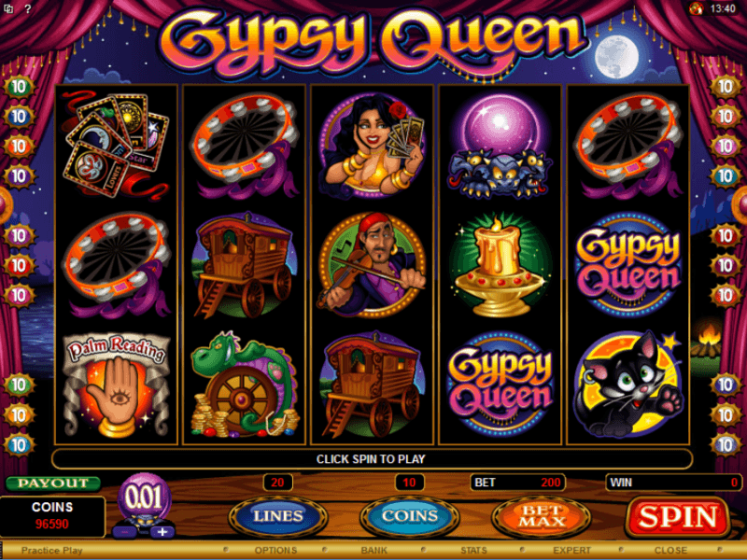747x560 pixels.
Task: Click the tarot cards symbol
Action: coord(116,146)
